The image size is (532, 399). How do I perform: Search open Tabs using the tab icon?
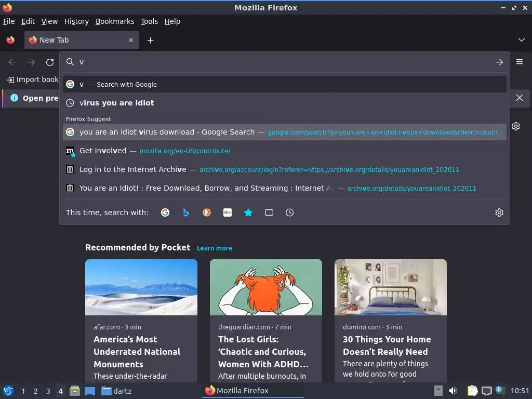(269, 212)
